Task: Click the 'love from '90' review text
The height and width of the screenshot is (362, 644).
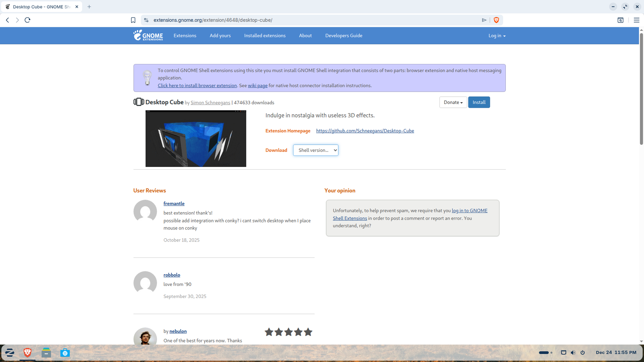Action: click(x=178, y=284)
